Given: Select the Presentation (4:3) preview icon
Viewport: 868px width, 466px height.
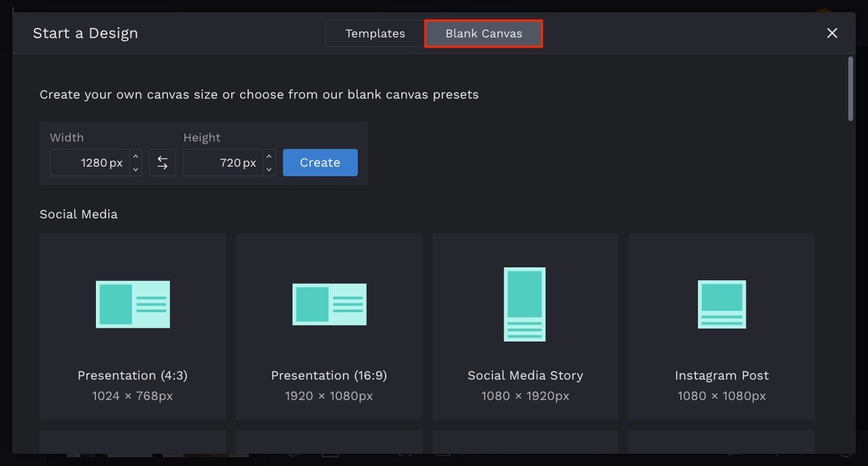Looking at the screenshot, I should (x=132, y=304).
